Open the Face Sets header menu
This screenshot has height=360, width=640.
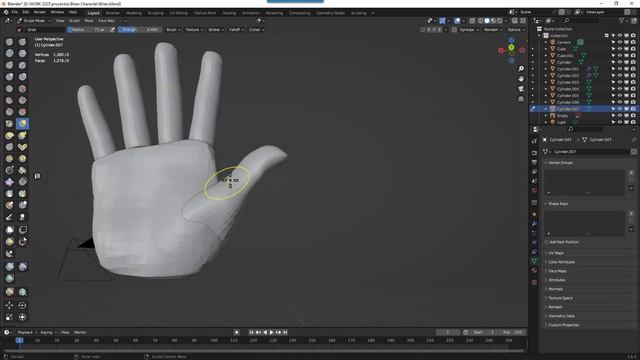106,20
